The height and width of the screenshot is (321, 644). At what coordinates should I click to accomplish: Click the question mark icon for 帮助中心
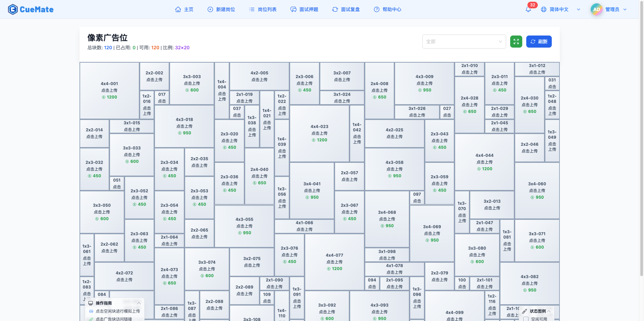coord(377,9)
